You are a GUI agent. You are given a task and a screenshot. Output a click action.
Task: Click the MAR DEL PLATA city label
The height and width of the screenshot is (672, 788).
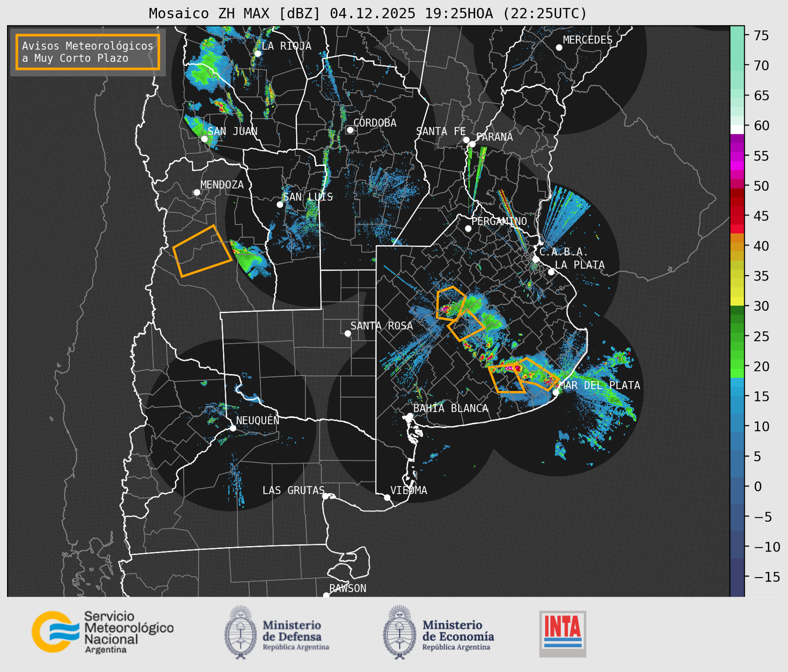pyautogui.click(x=599, y=386)
